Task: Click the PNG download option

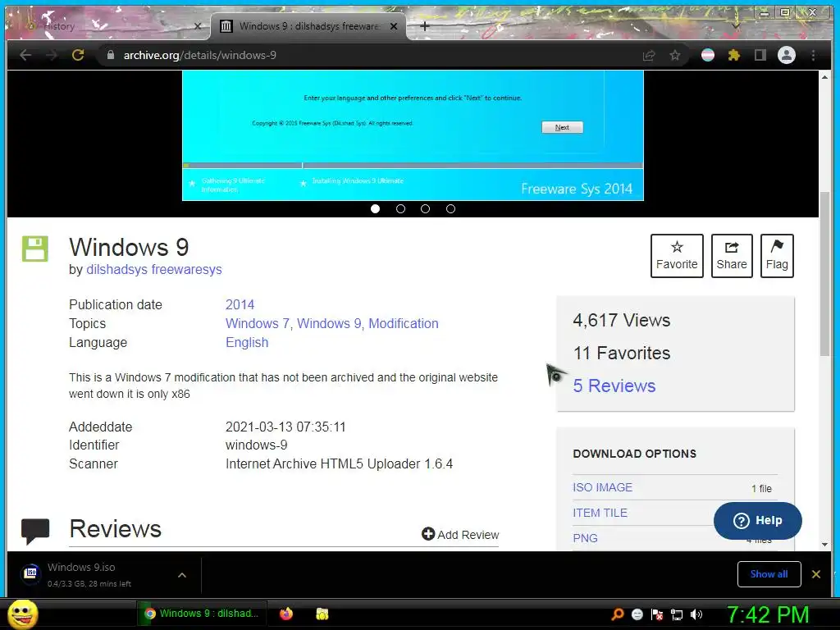Action: [585, 538]
